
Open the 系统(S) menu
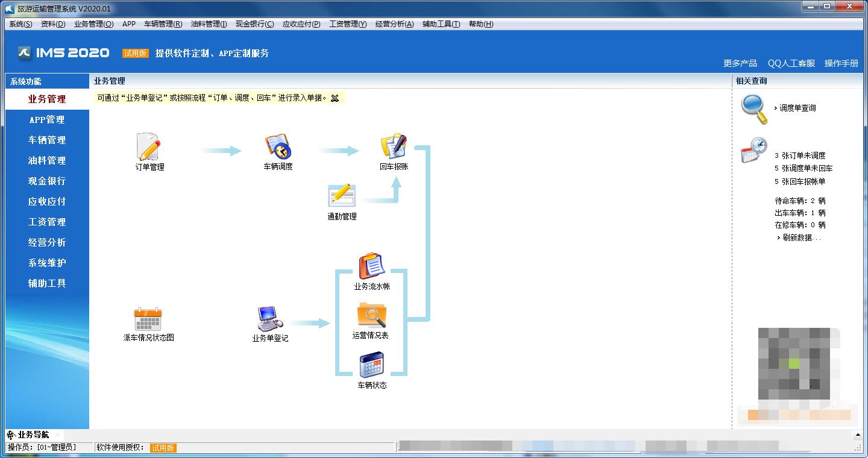coord(20,24)
